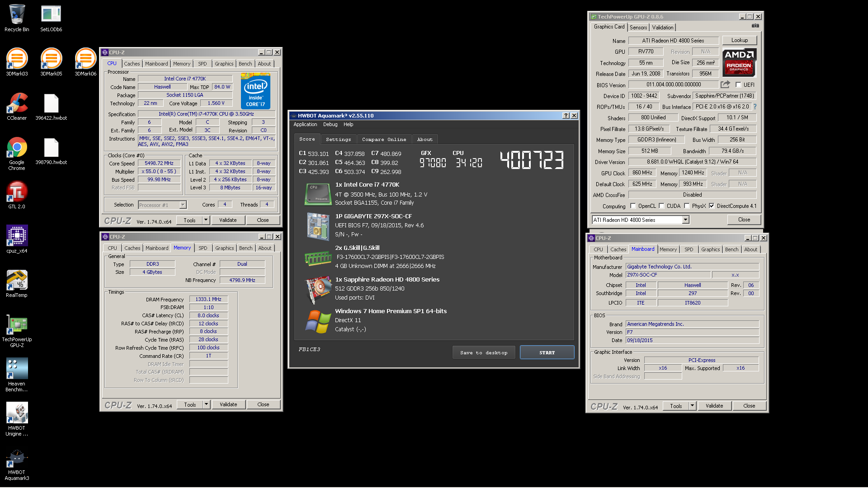Click the Sapphire Radeon graphics card icon

318,289
